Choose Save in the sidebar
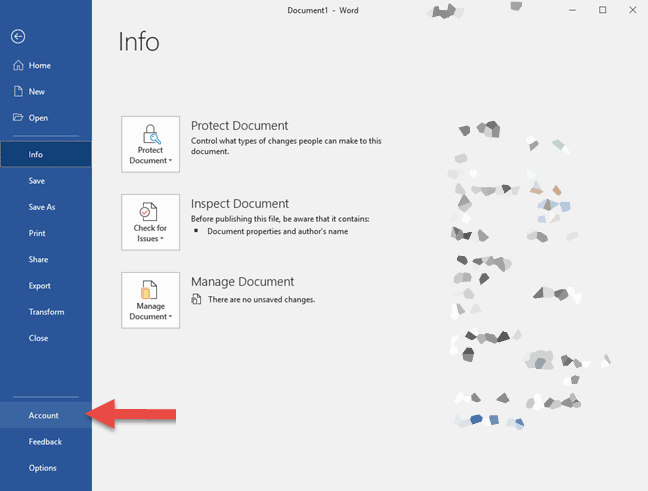Image resolution: width=648 pixels, height=491 pixels. click(x=46, y=181)
